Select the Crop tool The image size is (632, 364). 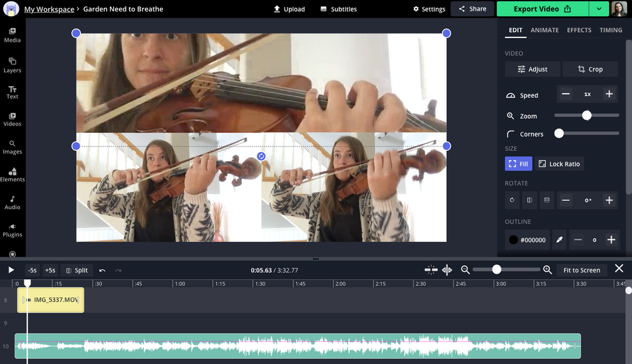[590, 69]
